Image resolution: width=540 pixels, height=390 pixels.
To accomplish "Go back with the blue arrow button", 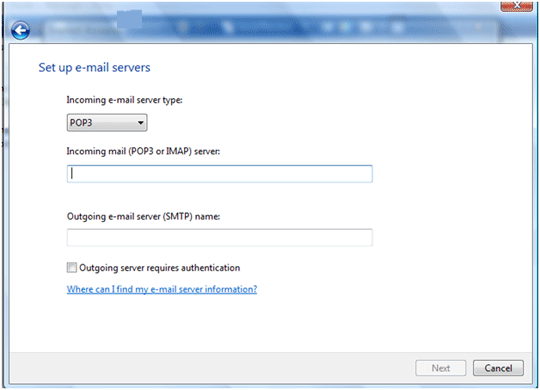I will pos(20,31).
